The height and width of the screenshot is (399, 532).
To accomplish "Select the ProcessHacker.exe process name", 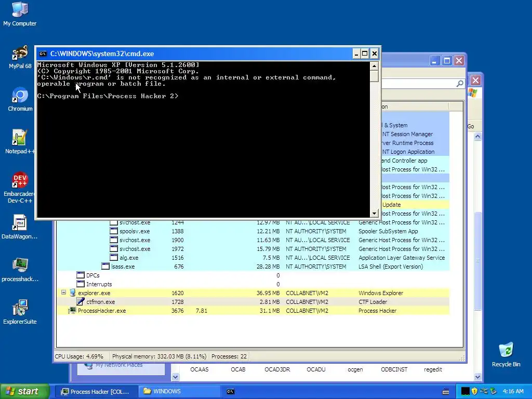I will click(x=102, y=311).
